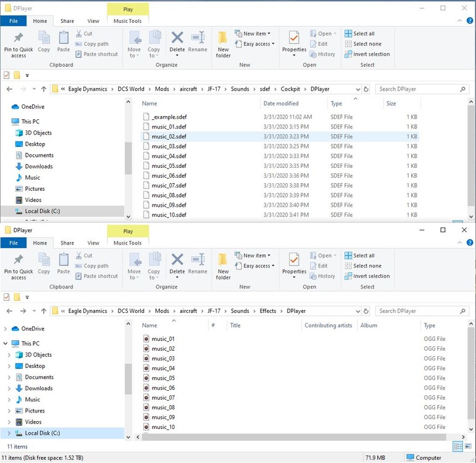Viewport: 476px width, 463px height.
Task: Expand Local Disk (C:) in bottom window tree
Action: 9,433
